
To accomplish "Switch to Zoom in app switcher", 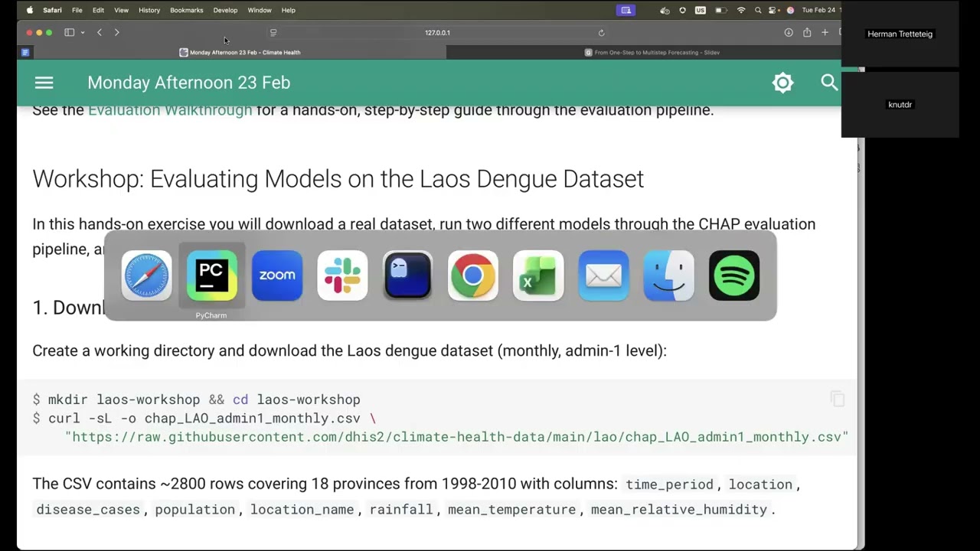I will point(277,275).
